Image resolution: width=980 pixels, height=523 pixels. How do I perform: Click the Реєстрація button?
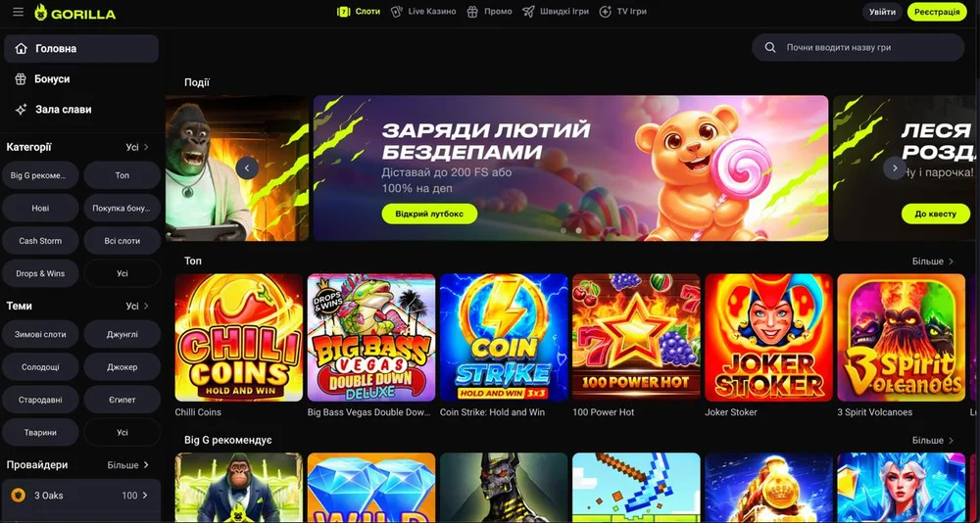point(937,12)
